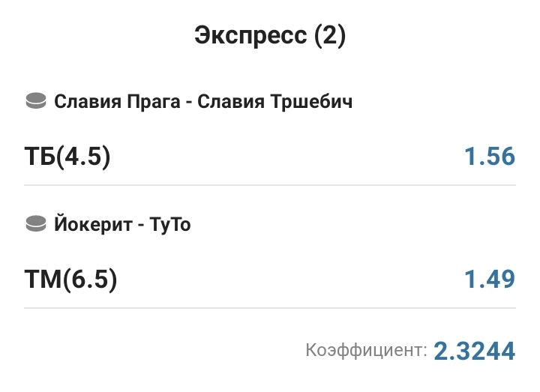Click the dash between Йокерит and ТуТо
Screen dimensions: 540x392
140,225
